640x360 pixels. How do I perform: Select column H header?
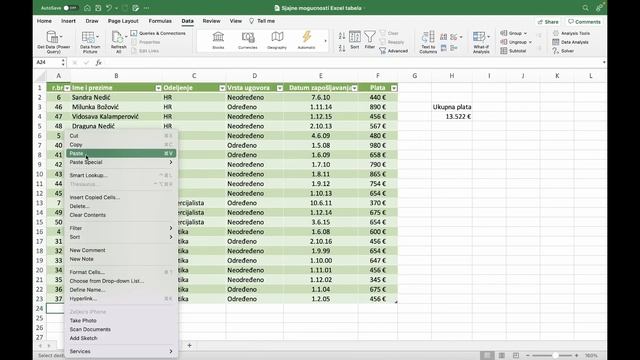(452, 76)
